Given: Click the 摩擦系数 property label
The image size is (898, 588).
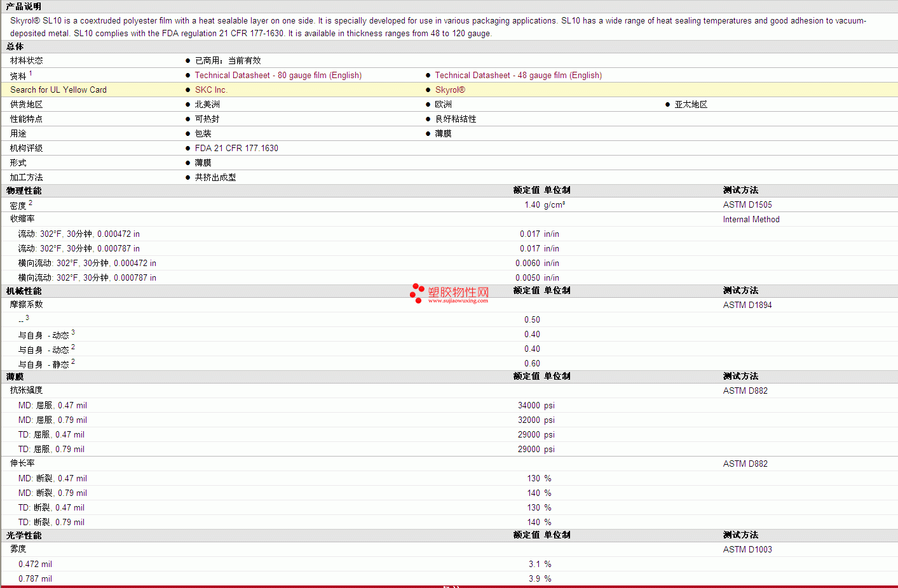Looking at the screenshot, I should click(27, 304).
